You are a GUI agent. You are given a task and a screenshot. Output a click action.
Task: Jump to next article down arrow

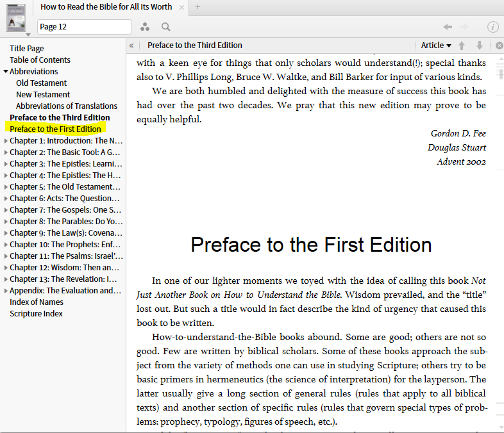pyautogui.click(x=480, y=45)
